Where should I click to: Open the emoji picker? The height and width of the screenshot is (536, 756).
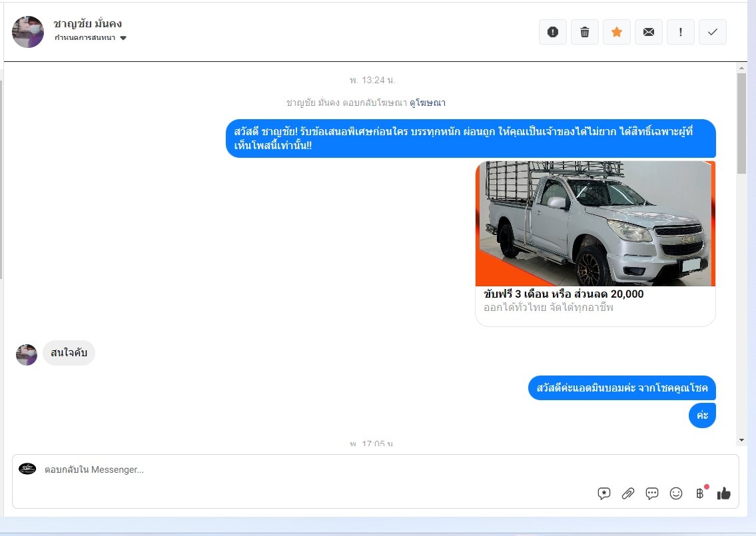[676, 493]
